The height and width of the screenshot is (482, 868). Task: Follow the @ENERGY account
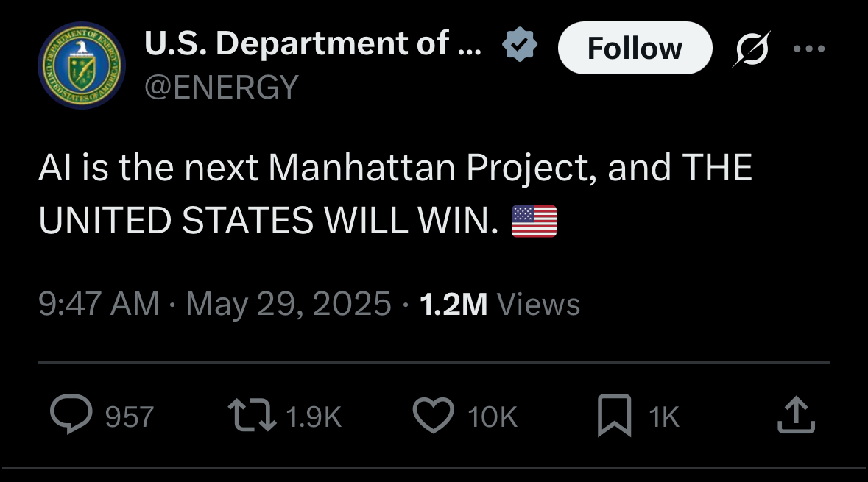635,49
